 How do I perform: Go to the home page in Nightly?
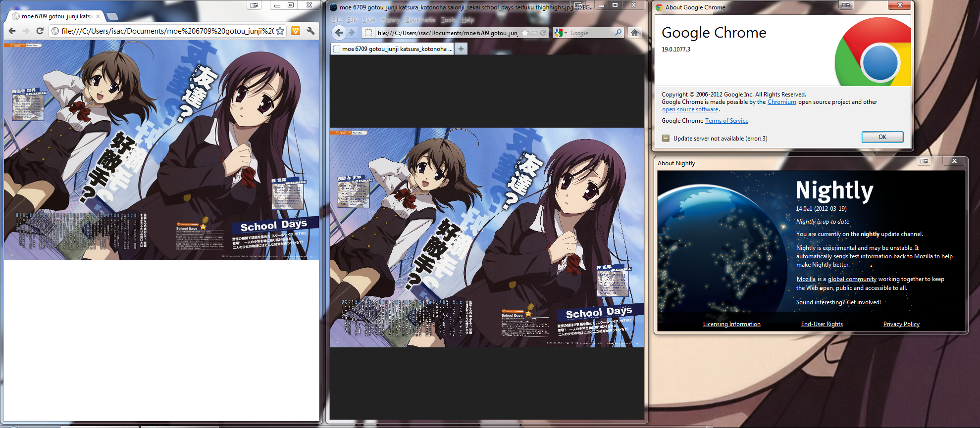pyautogui.click(x=634, y=33)
